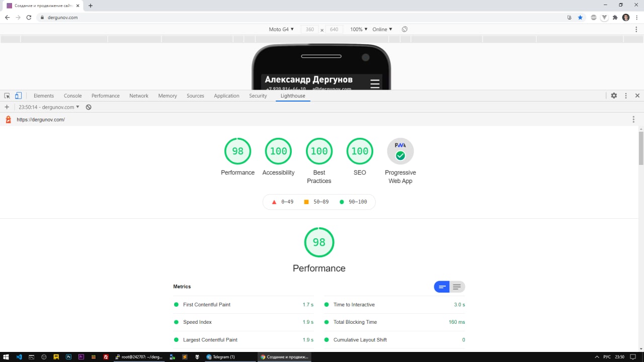Open the Moto G4 device dropdown
Screen dimensions: 644x362
281,29
